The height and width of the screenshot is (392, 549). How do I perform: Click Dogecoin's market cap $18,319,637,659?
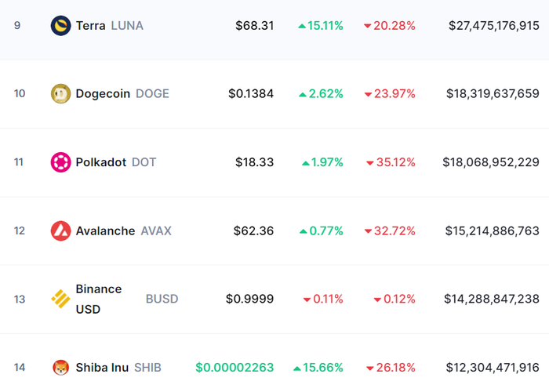493,94
